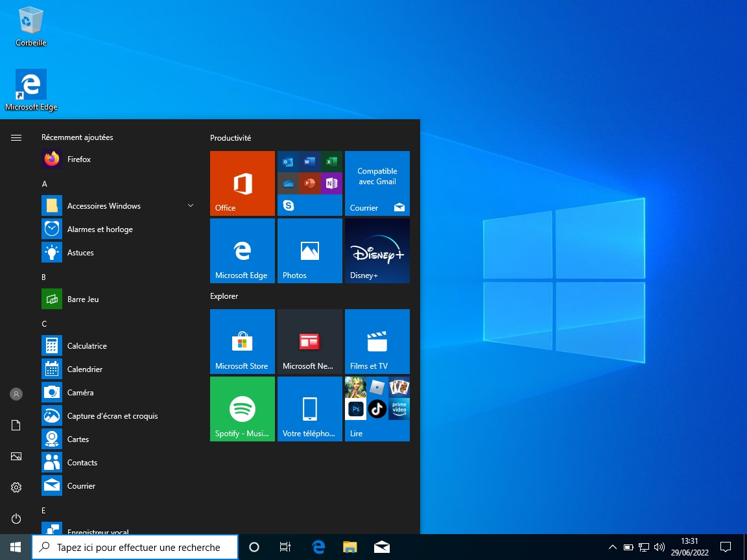Open the power options menu
The width and height of the screenshot is (747, 560).
click(16, 519)
